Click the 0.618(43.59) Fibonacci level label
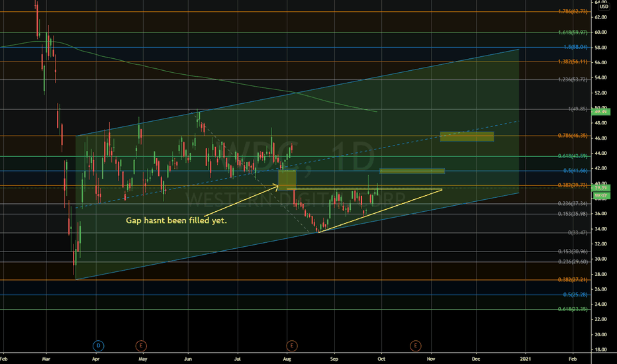Image resolution: width=617 pixels, height=364 pixels. pos(573,156)
